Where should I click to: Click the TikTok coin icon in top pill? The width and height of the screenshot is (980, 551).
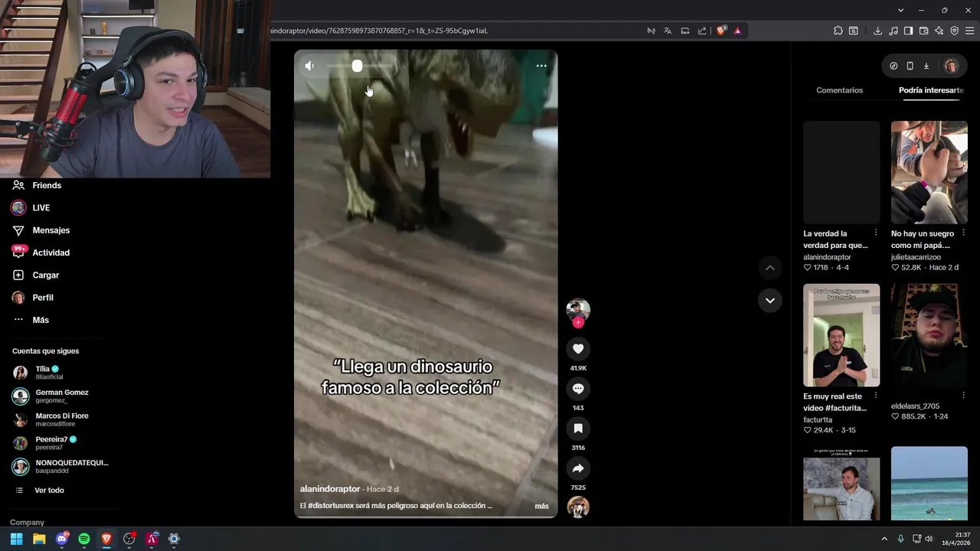coord(893,66)
